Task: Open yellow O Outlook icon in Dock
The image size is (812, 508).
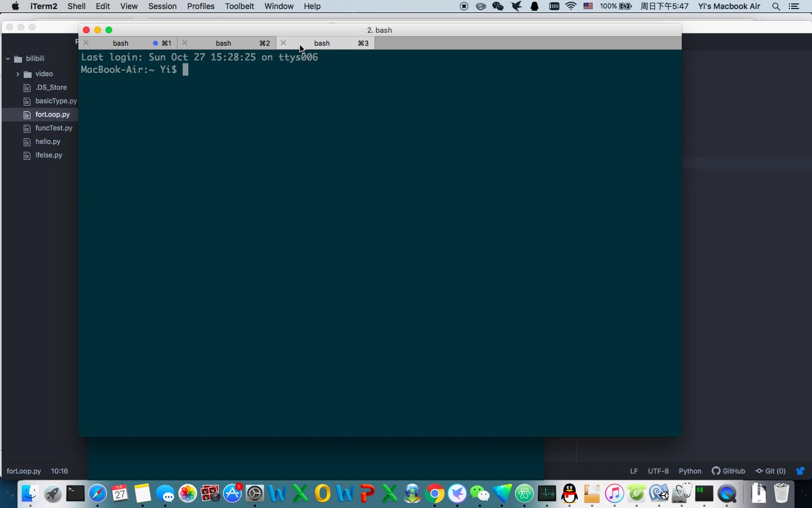Action: (323, 494)
